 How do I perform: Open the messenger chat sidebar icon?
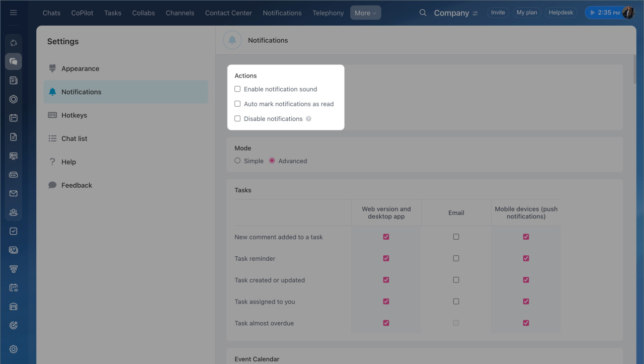(14, 61)
